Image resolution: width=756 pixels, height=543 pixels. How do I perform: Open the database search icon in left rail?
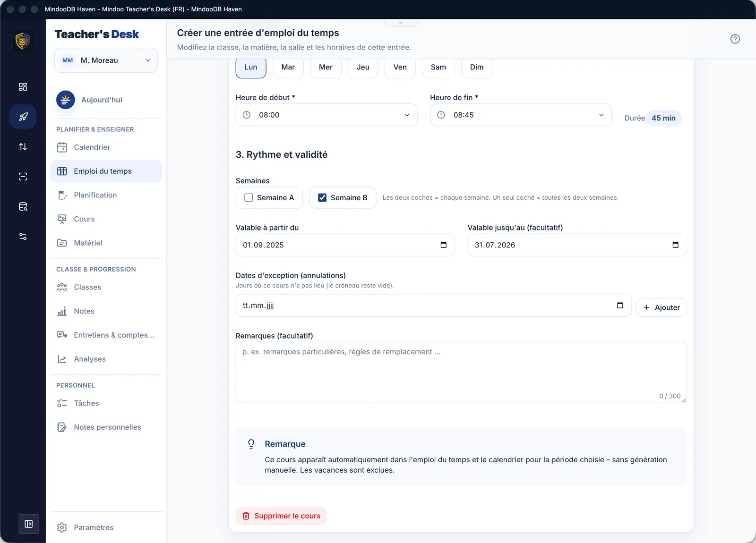(23, 206)
